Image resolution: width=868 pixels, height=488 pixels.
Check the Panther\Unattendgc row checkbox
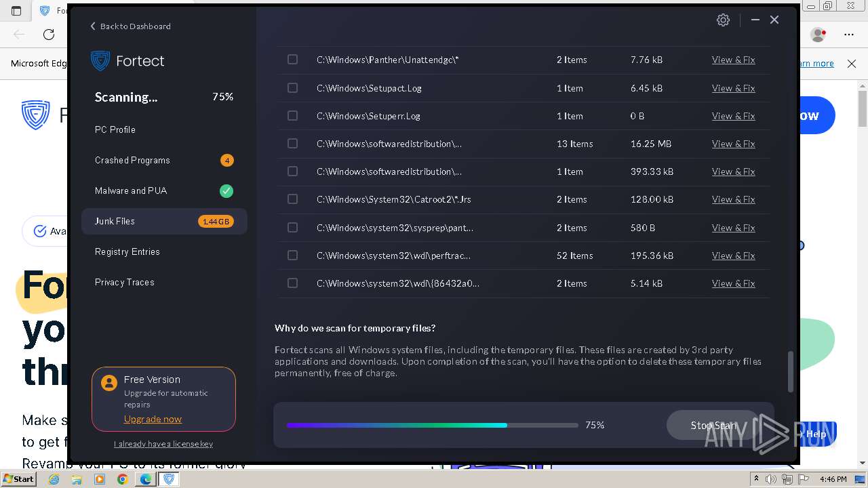(x=292, y=60)
